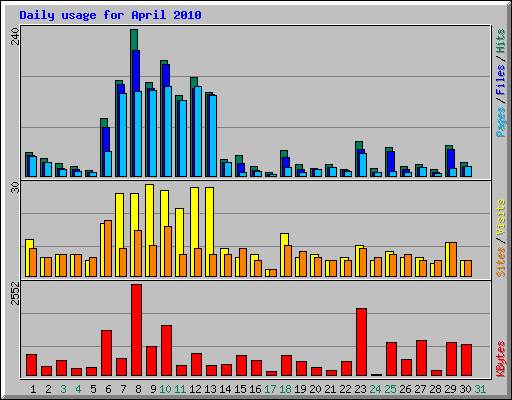Click the red KBytes bar above day 30
512x400 pixels.
(466, 360)
